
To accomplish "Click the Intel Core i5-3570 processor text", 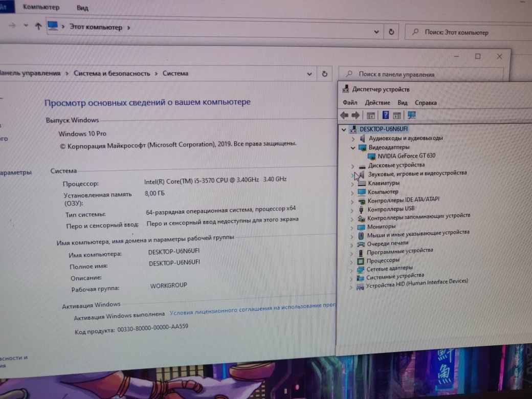I will click(215, 180).
